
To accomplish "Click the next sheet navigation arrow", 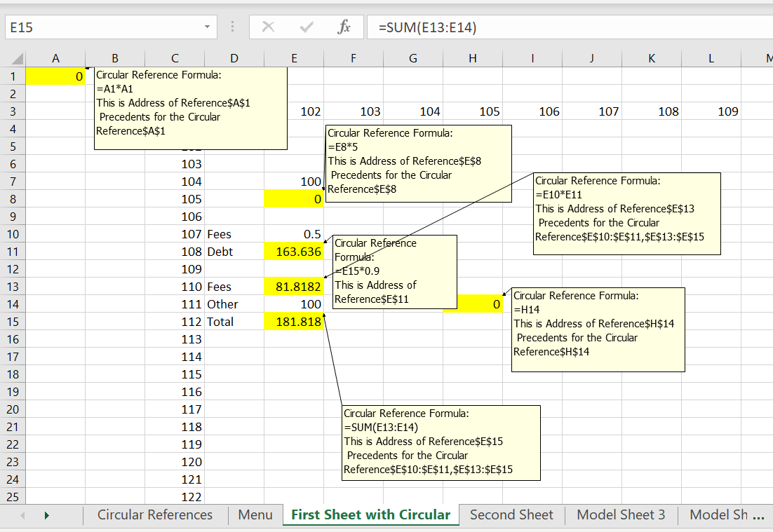I will coord(47,514).
